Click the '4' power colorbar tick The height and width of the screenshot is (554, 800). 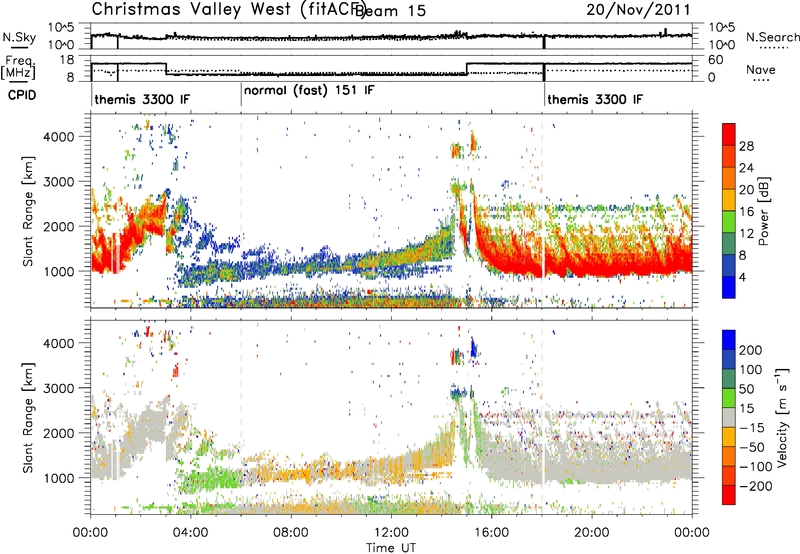[743, 278]
